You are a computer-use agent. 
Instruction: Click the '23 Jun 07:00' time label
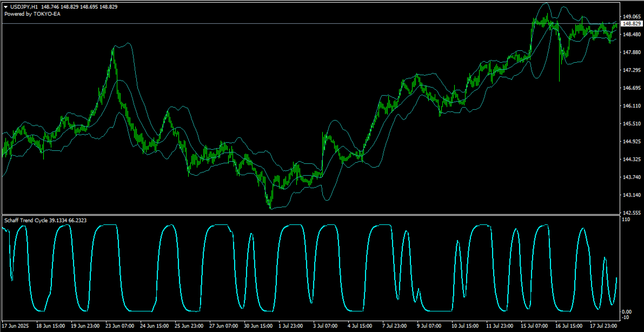tap(120, 326)
